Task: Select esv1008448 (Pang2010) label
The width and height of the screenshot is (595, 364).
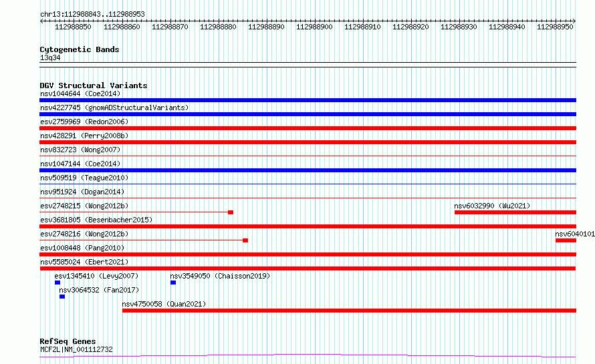Action: (x=82, y=248)
